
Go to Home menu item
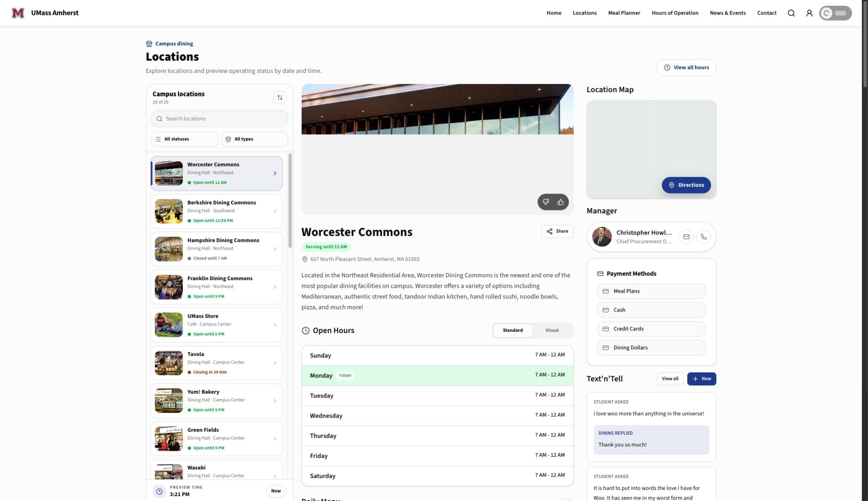coord(553,13)
